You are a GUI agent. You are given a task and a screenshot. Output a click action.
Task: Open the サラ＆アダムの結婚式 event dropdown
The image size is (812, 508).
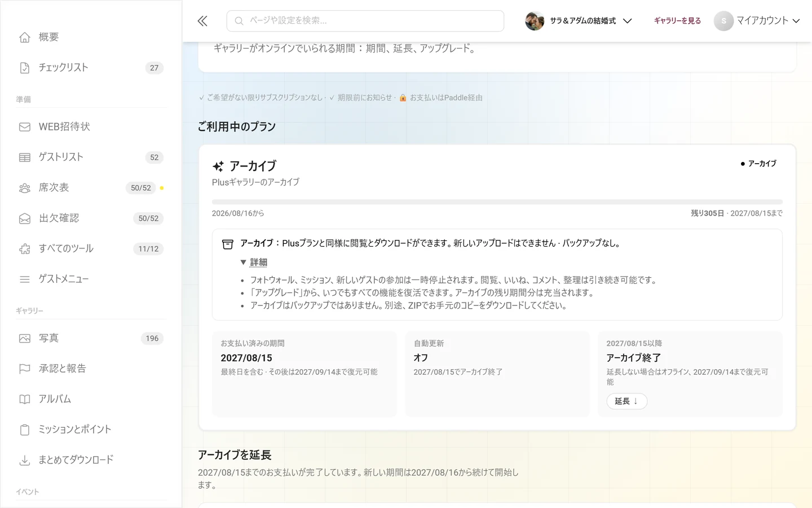(x=579, y=21)
